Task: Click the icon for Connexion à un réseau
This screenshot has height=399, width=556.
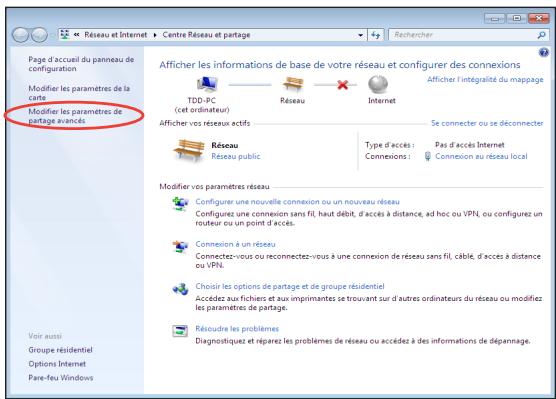Action: (x=180, y=246)
